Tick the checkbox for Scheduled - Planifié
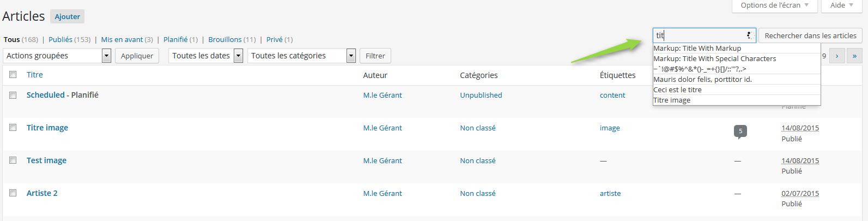This screenshot has height=221, width=868. (13, 95)
